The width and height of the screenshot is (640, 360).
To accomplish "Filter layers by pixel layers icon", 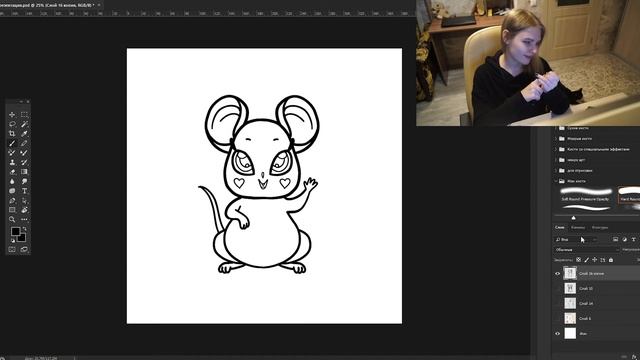I will tap(616, 240).
